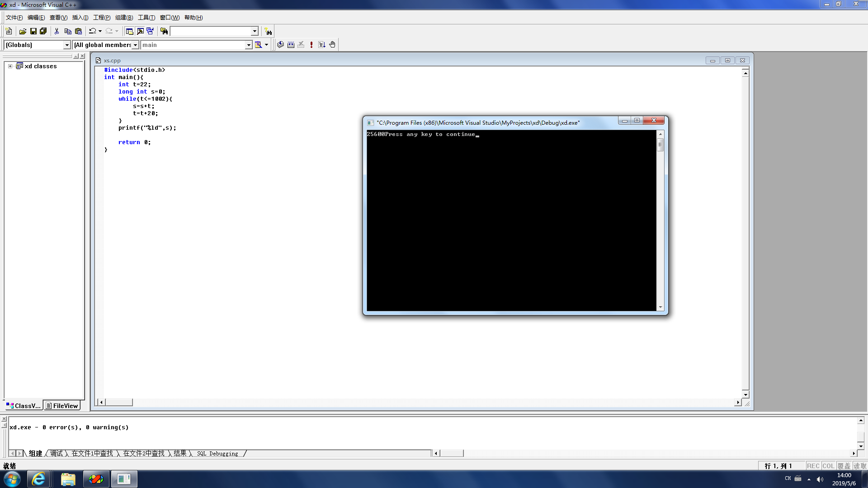Open the 组建(B) build menu
Screen dimensions: 868x488
[x=124, y=18]
